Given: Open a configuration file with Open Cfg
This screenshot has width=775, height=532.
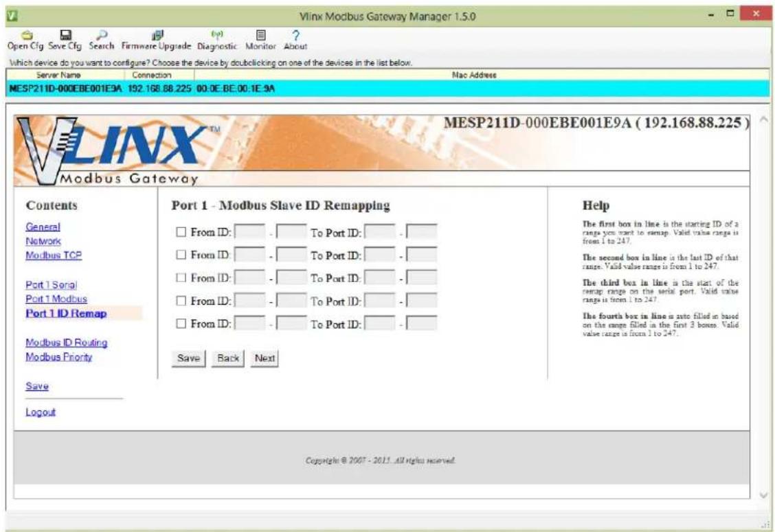Looking at the screenshot, I should (x=25, y=40).
